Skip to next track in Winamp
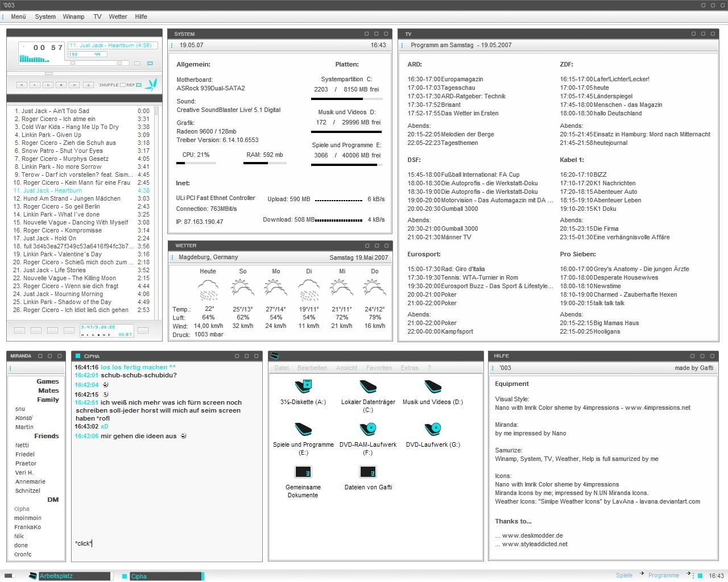 tap(74, 85)
